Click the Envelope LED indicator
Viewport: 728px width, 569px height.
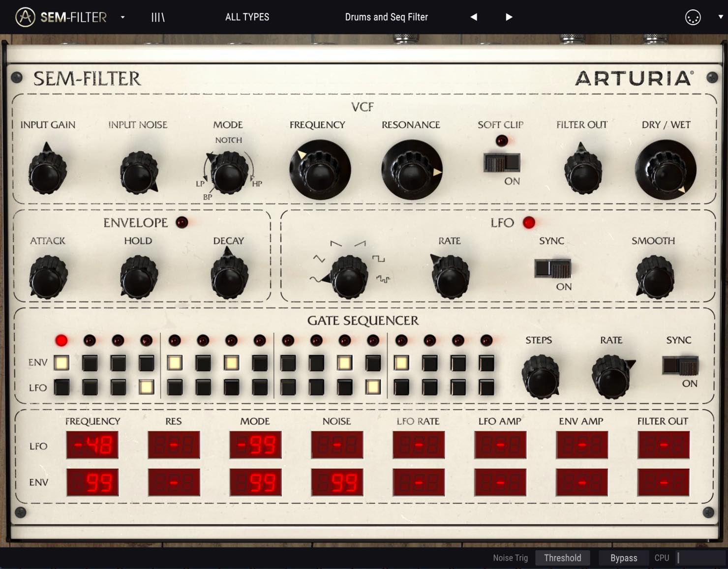point(182,222)
